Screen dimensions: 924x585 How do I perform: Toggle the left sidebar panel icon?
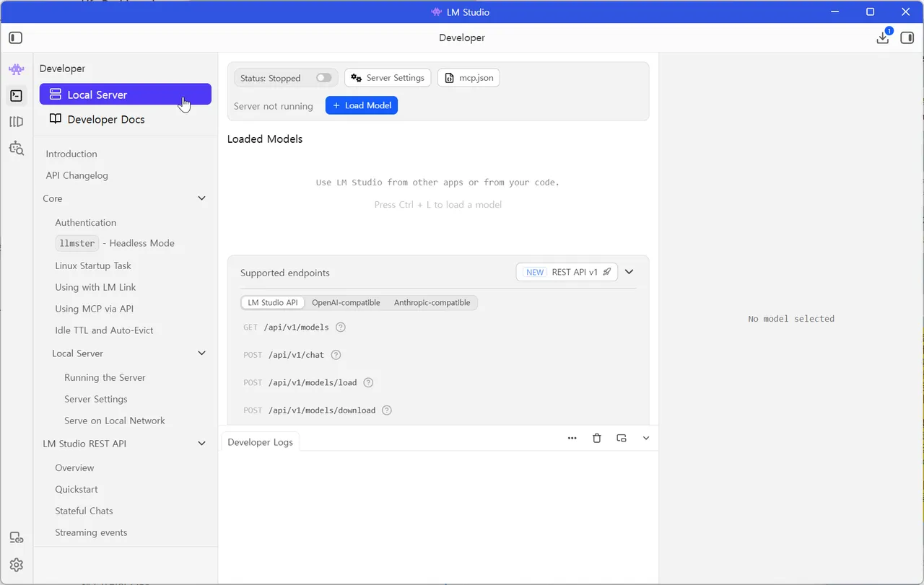click(x=16, y=38)
